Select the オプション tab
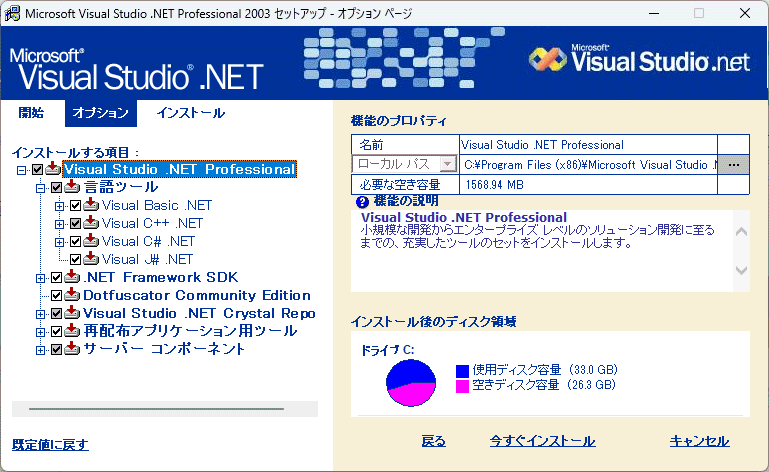Image resolution: width=769 pixels, height=472 pixels. pos(101,113)
